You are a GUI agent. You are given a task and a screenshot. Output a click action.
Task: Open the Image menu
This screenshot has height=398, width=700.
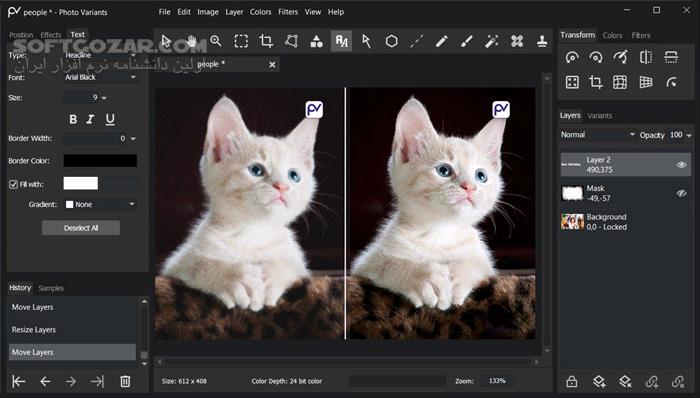[x=208, y=12]
